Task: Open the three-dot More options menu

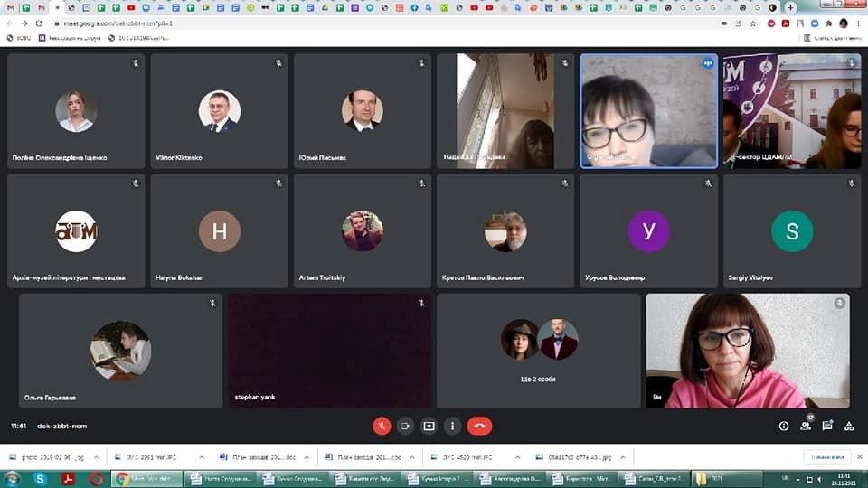Action: pyautogui.click(x=452, y=426)
